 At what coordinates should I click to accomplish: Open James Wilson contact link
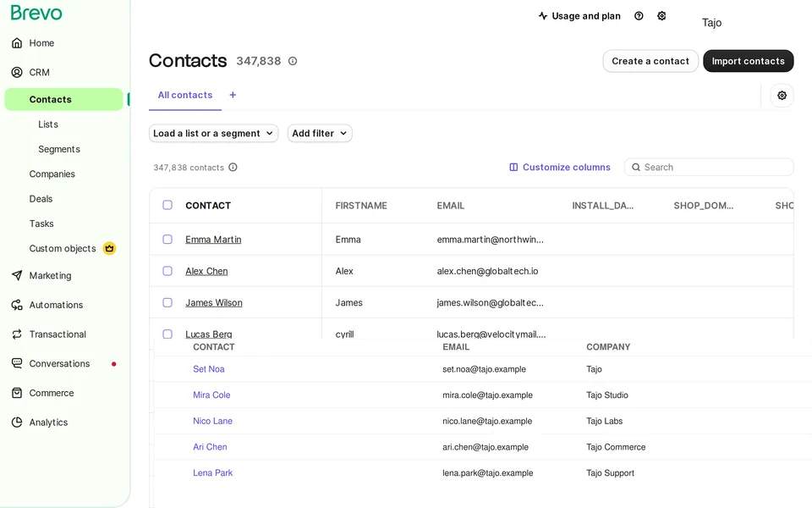coord(214,303)
